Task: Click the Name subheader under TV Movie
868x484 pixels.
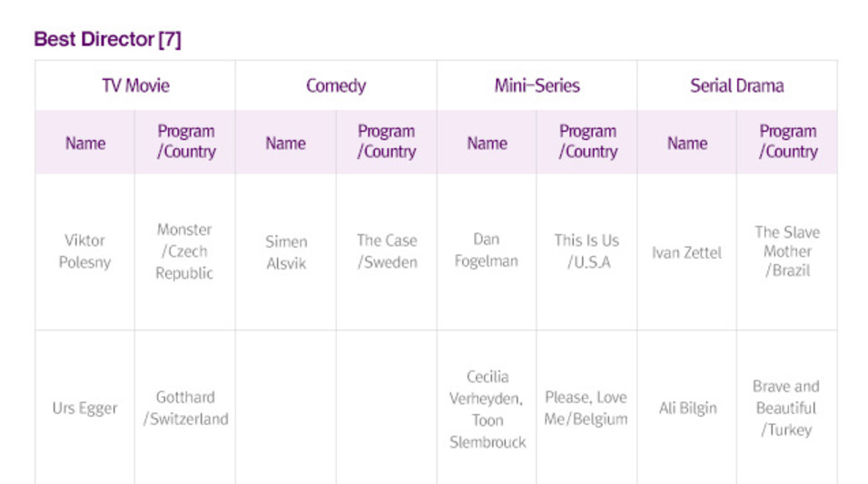Action: pos(85,143)
